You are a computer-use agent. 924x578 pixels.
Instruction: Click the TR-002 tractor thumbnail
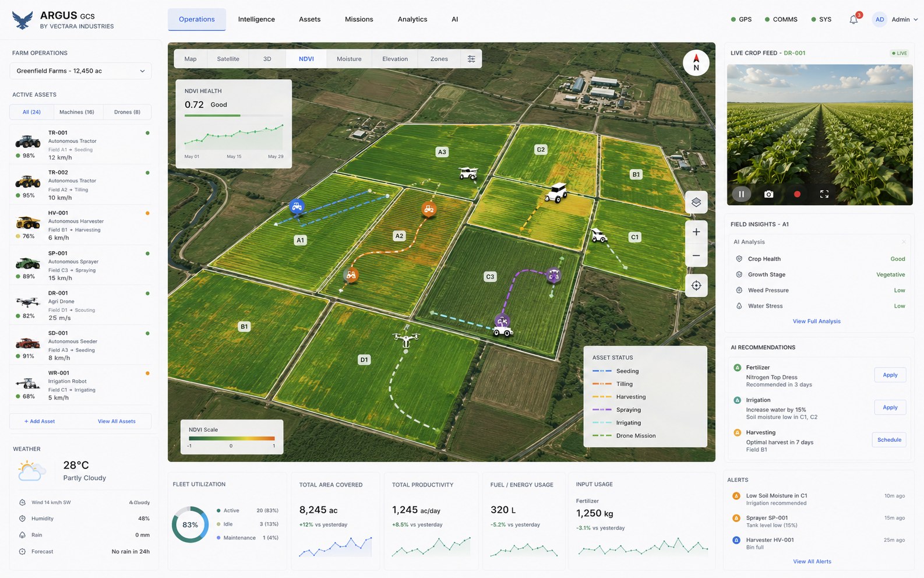[27, 182]
